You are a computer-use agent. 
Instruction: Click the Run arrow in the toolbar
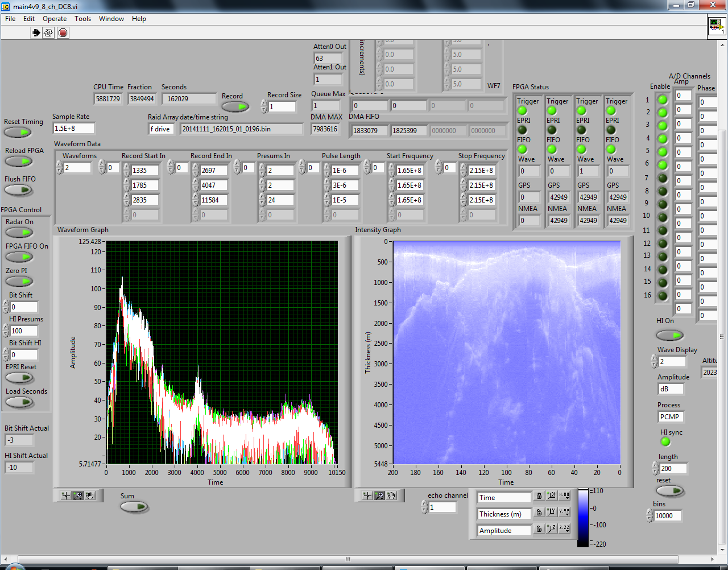(36, 33)
